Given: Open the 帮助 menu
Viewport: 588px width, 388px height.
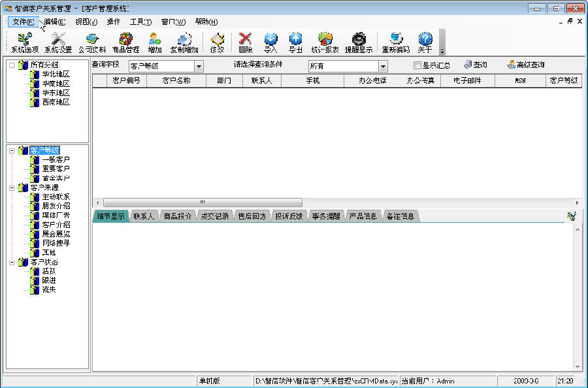Looking at the screenshot, I should pyautogui.click(x=206, y=22).
